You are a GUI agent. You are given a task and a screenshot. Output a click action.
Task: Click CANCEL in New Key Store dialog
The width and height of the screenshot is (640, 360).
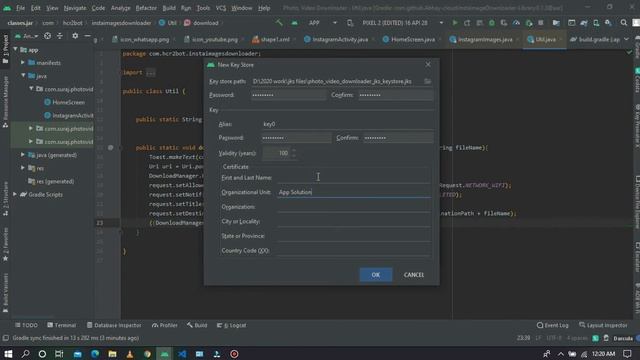(413, 275)
